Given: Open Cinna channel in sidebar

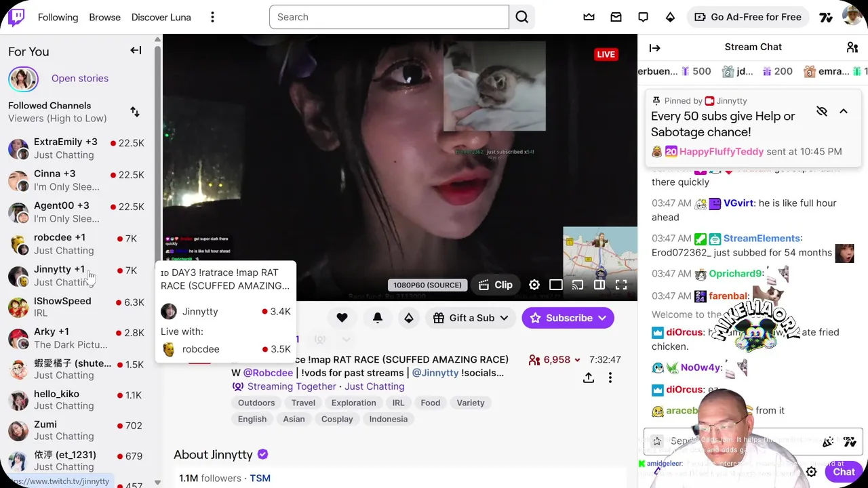Looking at the screenshot, I should [76, 180].
